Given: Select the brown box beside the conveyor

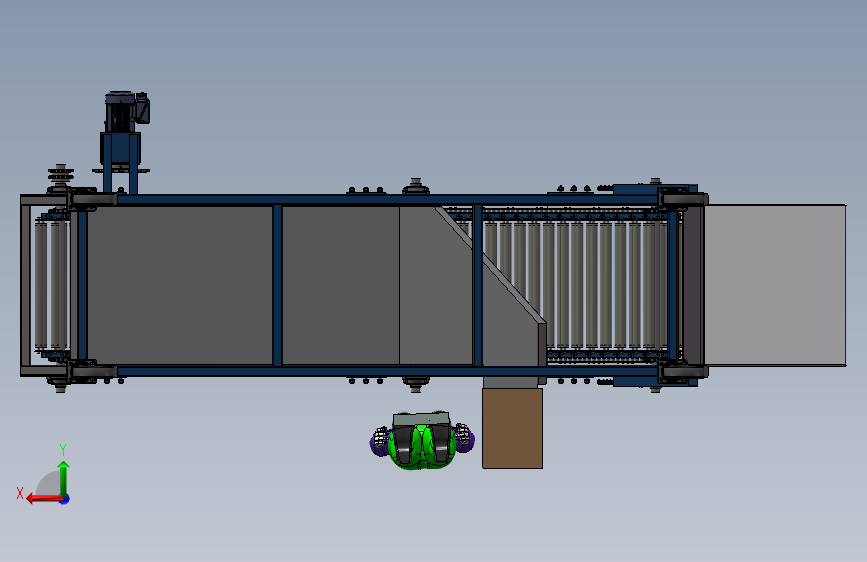Looking at the screenshot, I should click(x=513, y=428).
